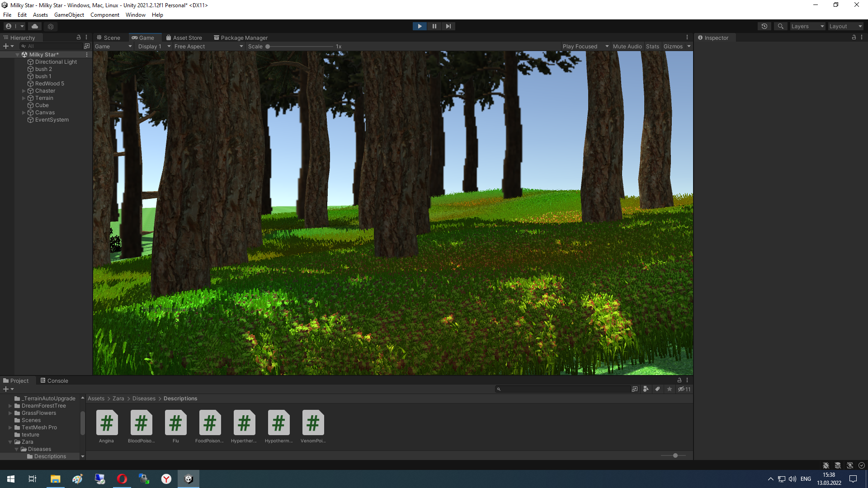Select the VenomPoi... script asset
Image resolution: width=868 pixels, height=488 pixels.
click(313, 427)
